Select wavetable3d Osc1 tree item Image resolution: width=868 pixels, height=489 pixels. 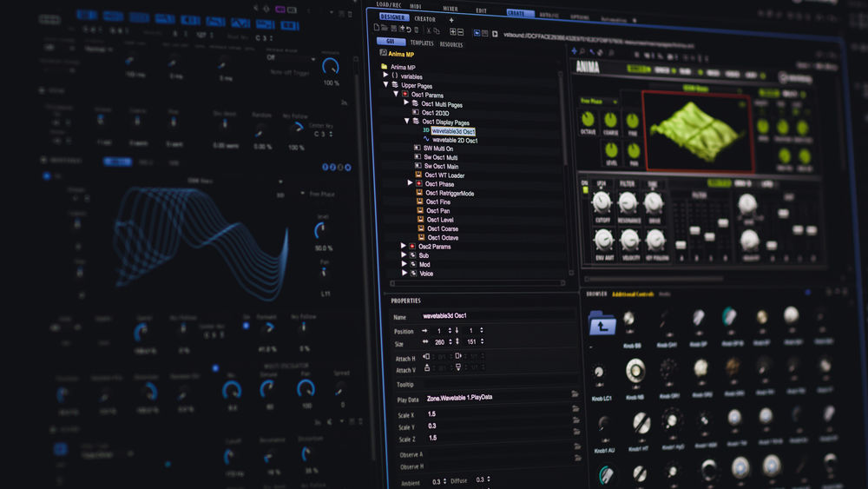453,131
